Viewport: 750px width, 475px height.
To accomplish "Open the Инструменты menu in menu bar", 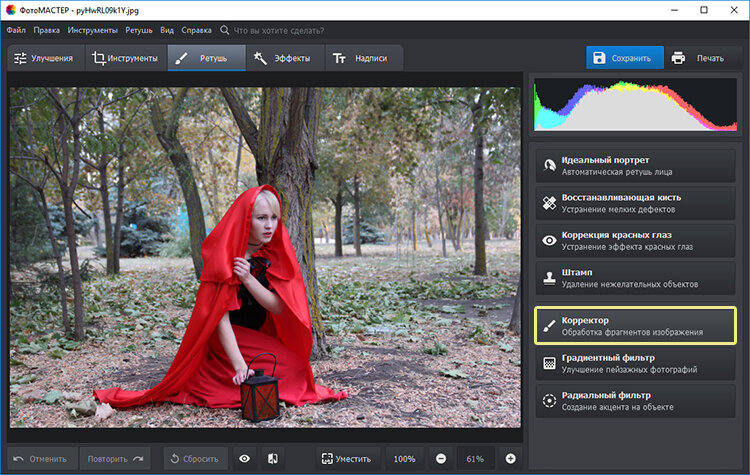I will tap(92, 30).
